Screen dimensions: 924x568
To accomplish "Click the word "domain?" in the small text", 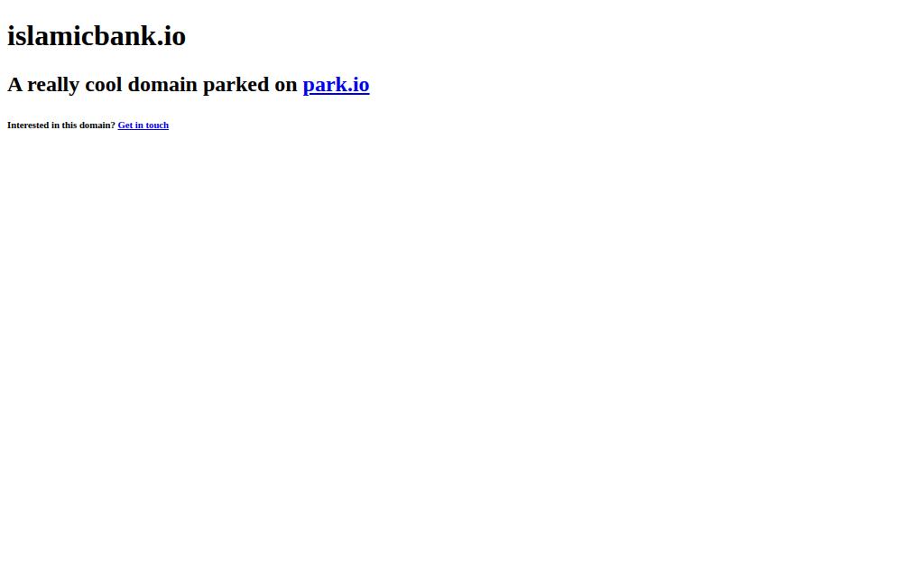I will click(x=97, y=125).
